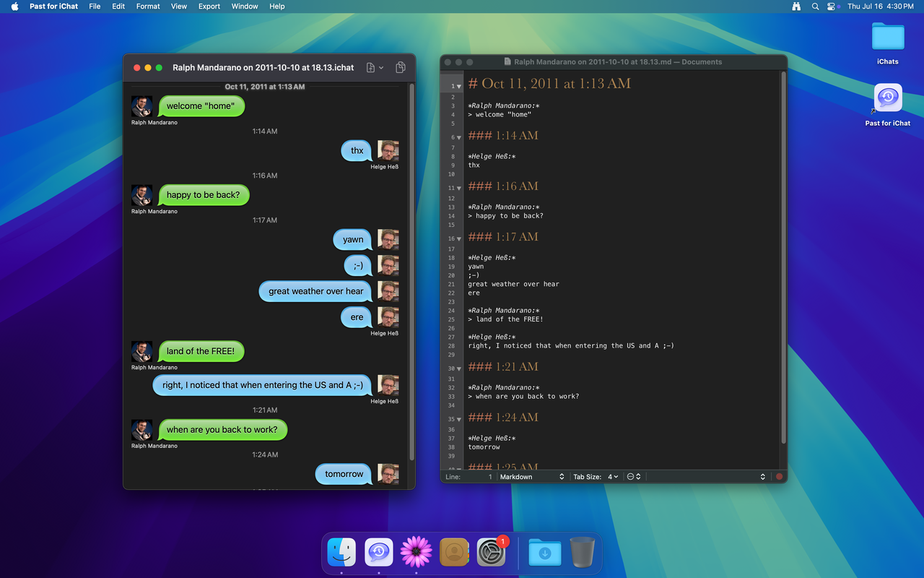This screenshot has height=578, width=924.
Task: Click Helge's avatar beside 'great weather over hear' bubble
Action: pyautogui.click(x=388, y=291)
